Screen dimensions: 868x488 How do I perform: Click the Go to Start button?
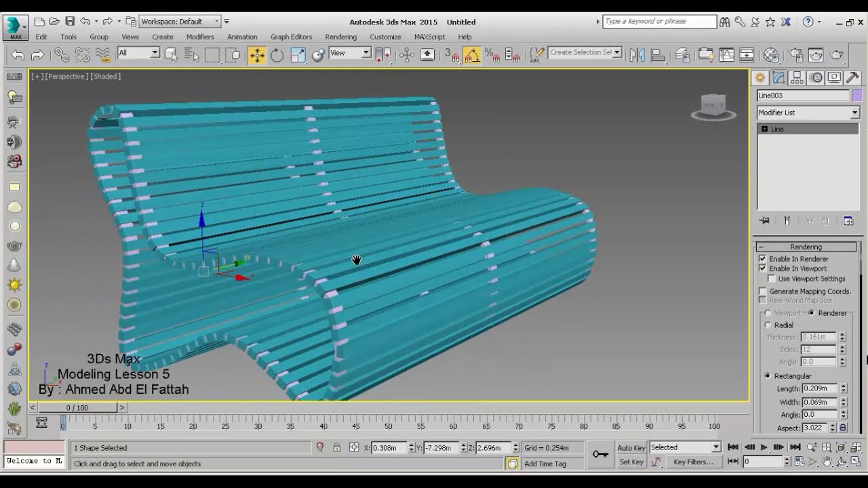point(733,447)
